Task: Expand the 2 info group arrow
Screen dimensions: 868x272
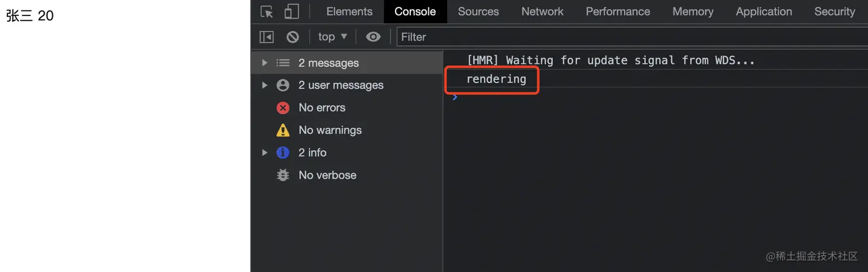Action: (x=265, y=152)
